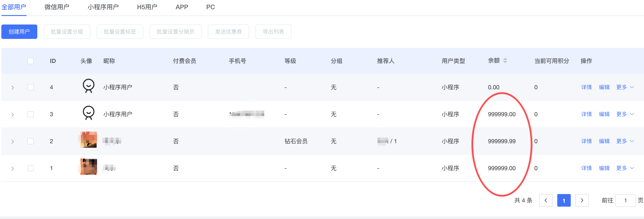Open avatar photo of user ID 1

click(89, 167)
